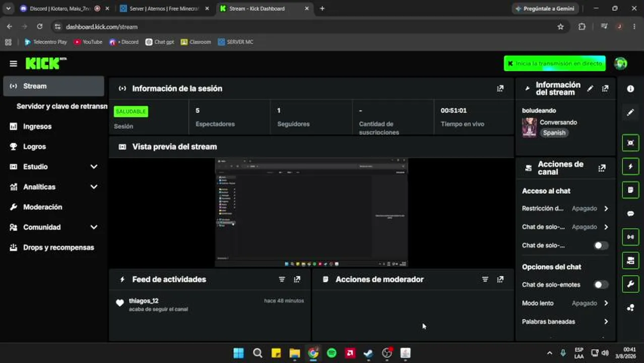Viewport: 644px width, 363px height.
Task: Toggle the Chat de solo-emotes switch
Action: pos(601,285)
